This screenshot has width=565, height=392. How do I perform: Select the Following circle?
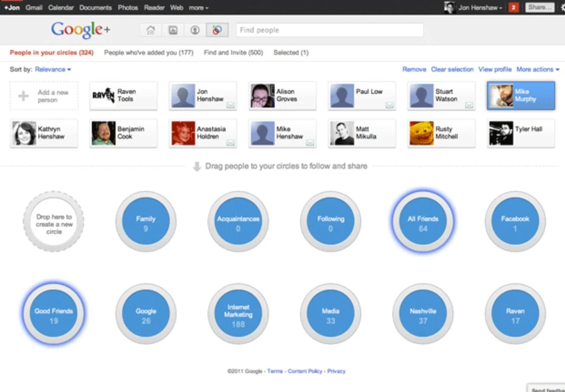(x=331, y=222)
